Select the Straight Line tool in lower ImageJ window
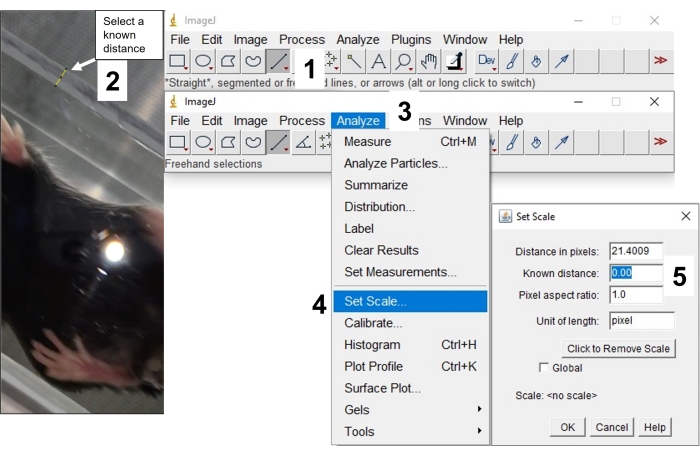 click(278, 142)
